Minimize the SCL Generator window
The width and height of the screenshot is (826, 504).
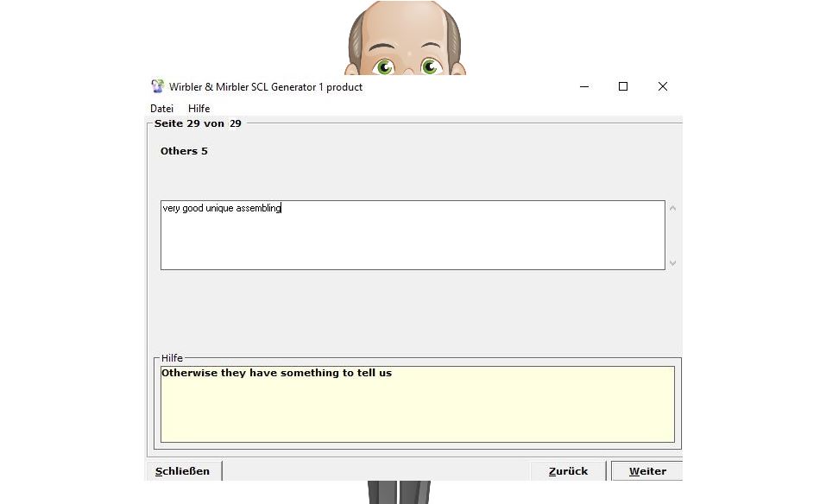[x=584, y=86]
